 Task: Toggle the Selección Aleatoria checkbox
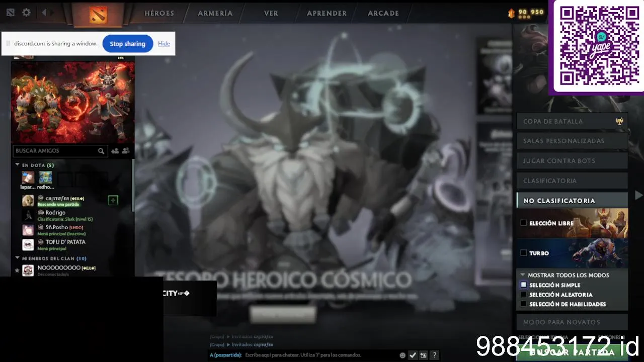coord(524,295)
